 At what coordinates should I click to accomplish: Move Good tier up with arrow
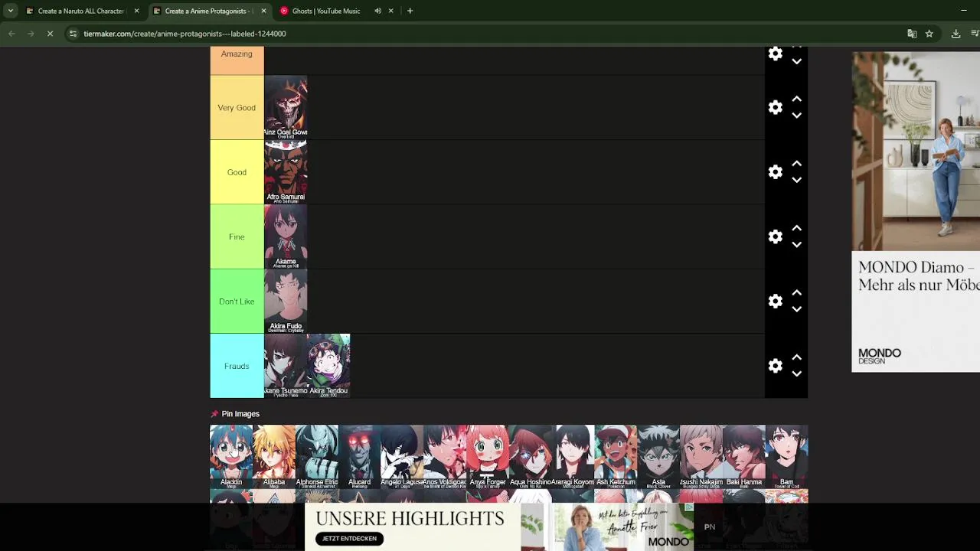coord(796,163)
